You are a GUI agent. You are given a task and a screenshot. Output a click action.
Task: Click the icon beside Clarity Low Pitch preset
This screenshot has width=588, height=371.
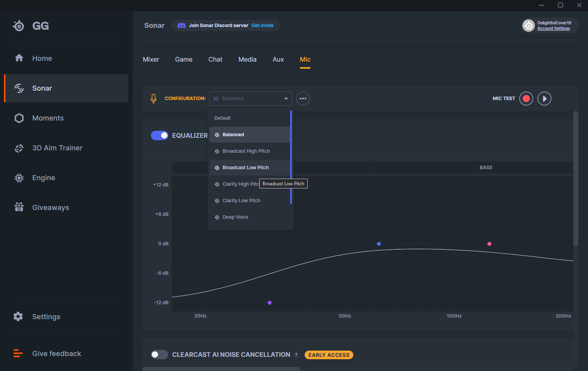tap(217, 201)
